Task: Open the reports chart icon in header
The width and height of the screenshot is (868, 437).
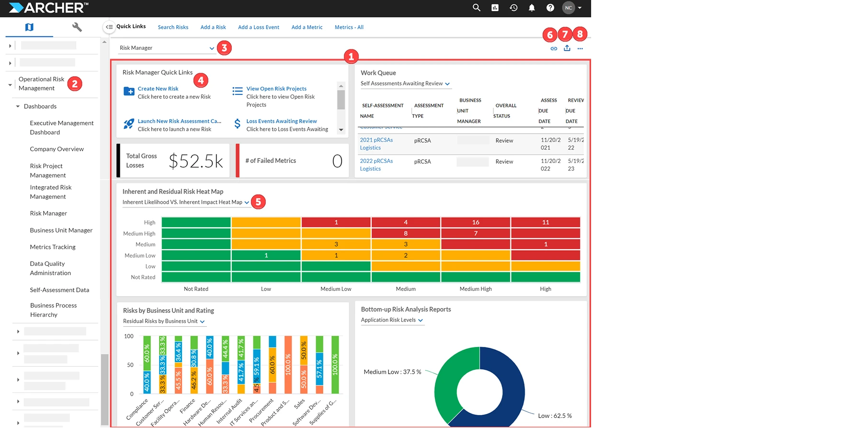Action: (495, 8)
